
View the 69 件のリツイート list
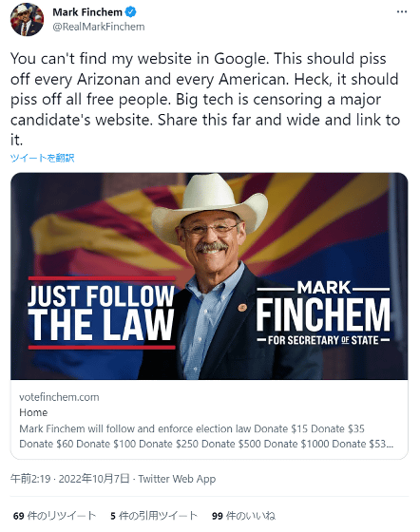(x=54, y=516)
